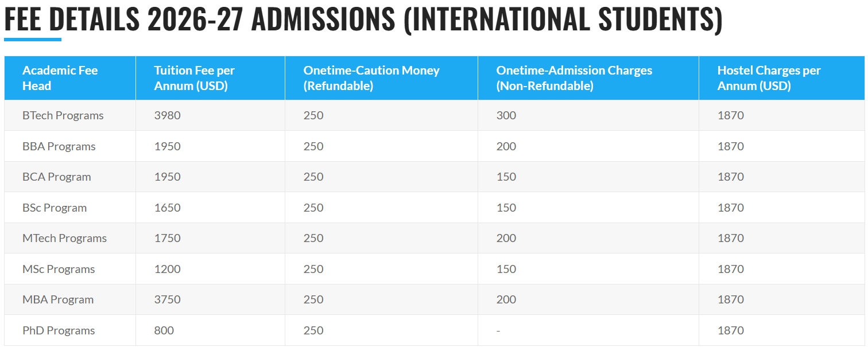Click the BBA Programs row label
Screen dimensions: 868x347
click(x=59, y=146)
